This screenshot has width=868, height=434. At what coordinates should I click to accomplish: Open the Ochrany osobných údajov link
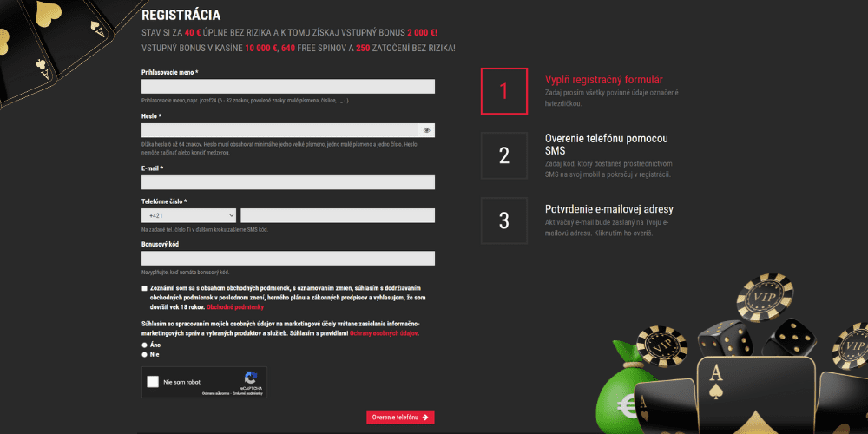point(383,332)
